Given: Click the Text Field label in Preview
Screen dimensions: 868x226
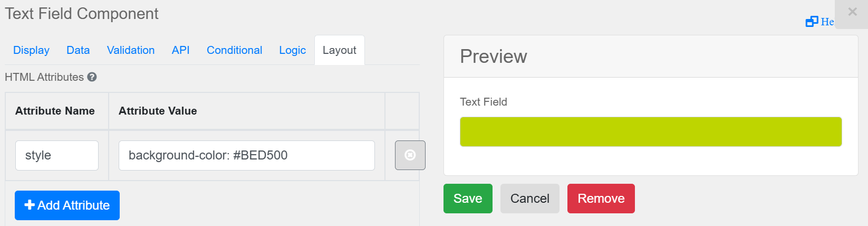Looking at the screenshot, I should (x=483, y=102).
